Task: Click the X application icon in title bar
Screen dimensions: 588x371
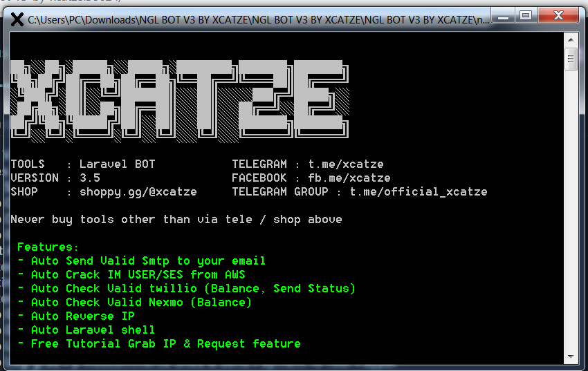Action: [16, 19]
